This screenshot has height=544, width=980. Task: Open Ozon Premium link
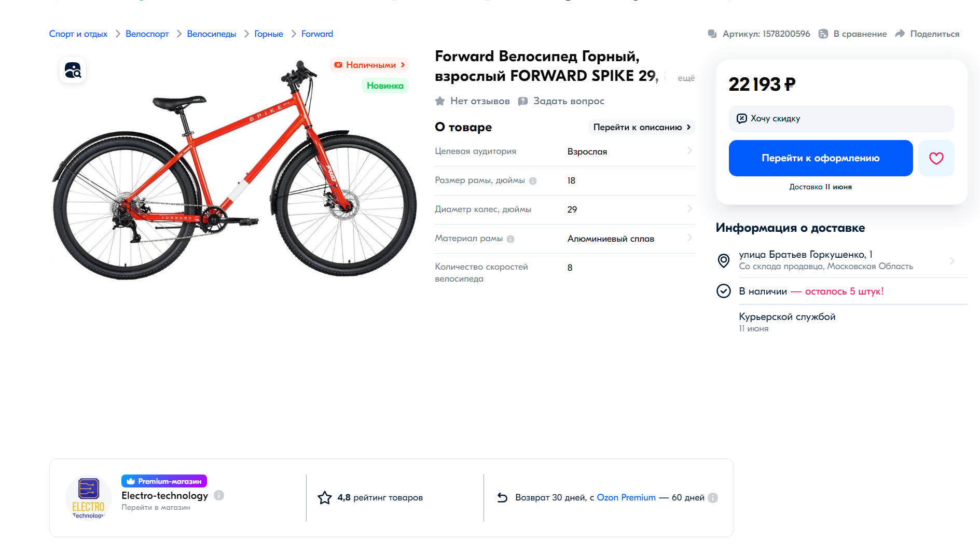point(626,498)
